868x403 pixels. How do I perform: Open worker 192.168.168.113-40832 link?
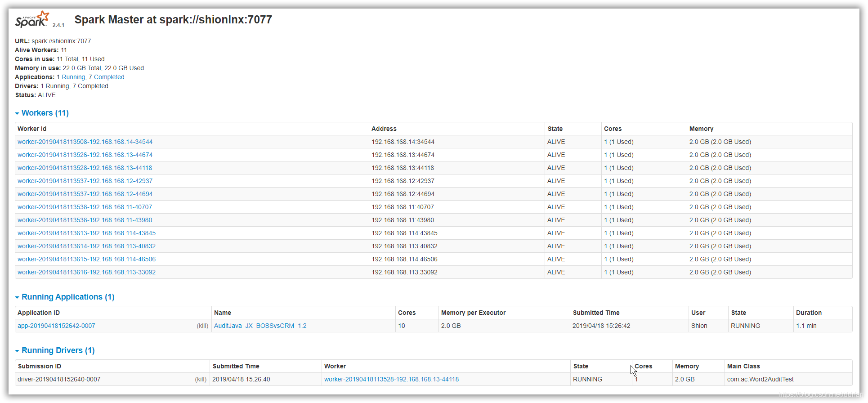87,246
